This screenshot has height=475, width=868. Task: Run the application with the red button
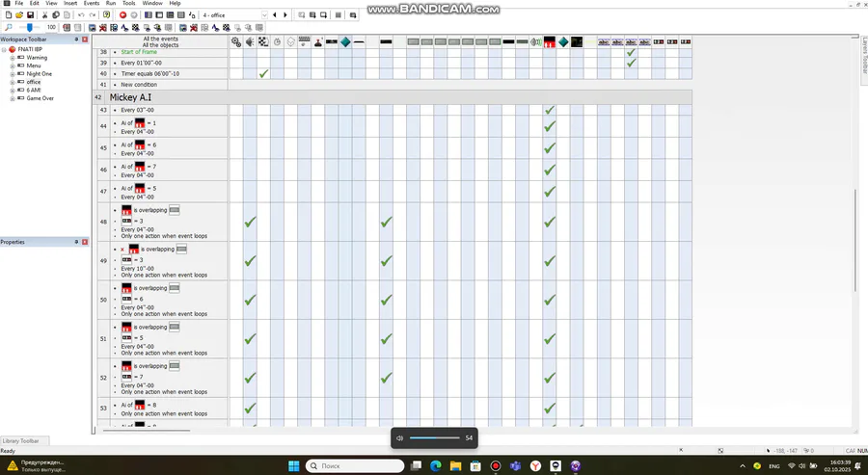122,14
